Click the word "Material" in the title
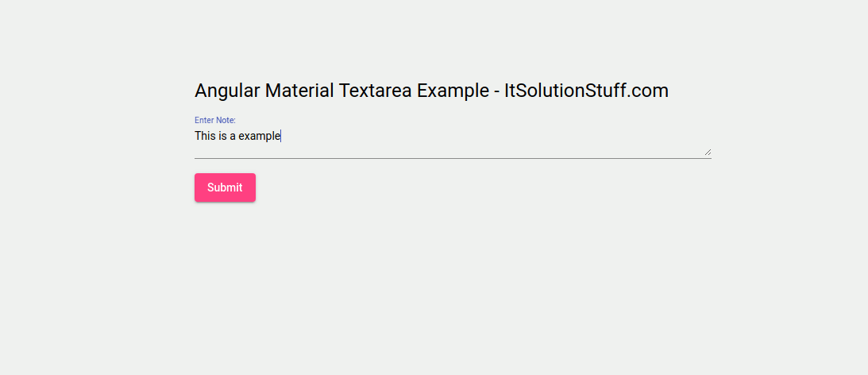This screenshot has height=375, width=868. [299, 91]
